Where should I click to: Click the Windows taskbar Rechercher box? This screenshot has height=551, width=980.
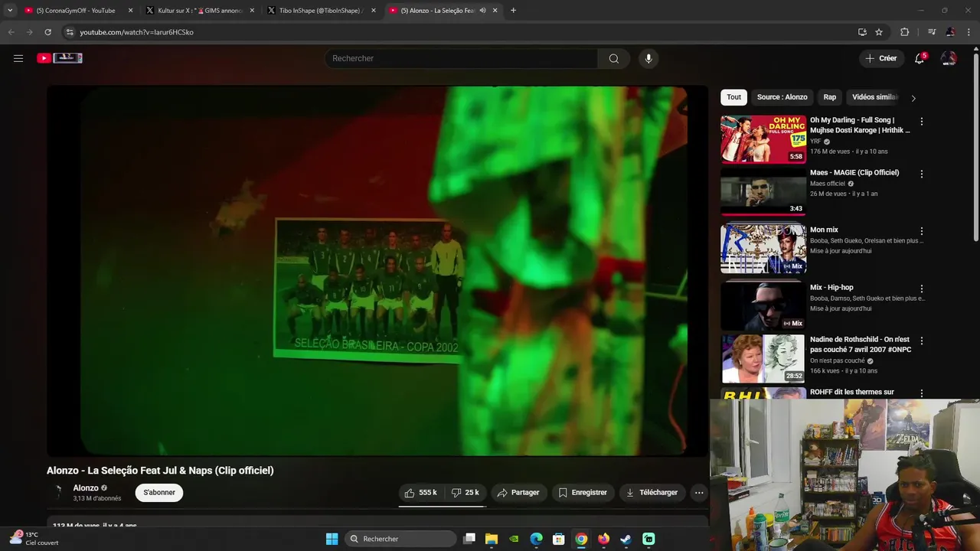[x=400, y=539]
